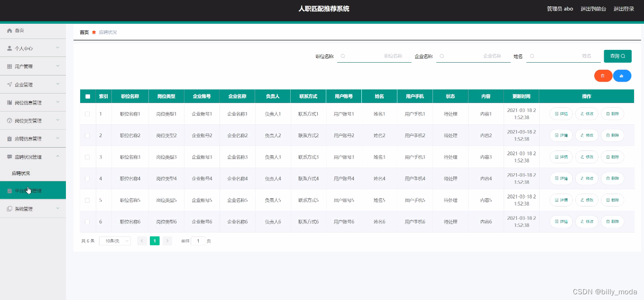Image resolution: width=644 pixels, height=300 pixels.
Task: Click the 查询 search button
Action: click(x=617, y=56)
